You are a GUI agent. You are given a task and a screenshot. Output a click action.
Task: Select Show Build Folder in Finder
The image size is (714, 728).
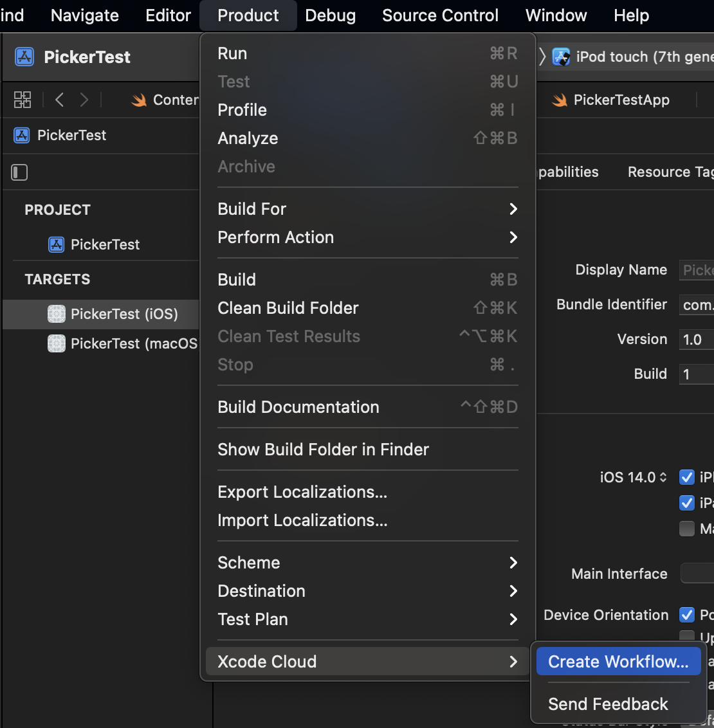coord(368,450)
